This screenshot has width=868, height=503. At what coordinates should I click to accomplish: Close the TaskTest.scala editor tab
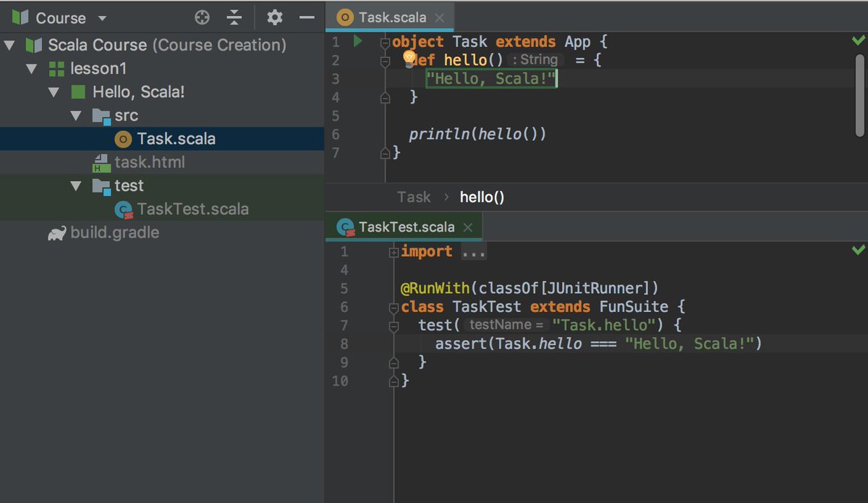[467, 227]
